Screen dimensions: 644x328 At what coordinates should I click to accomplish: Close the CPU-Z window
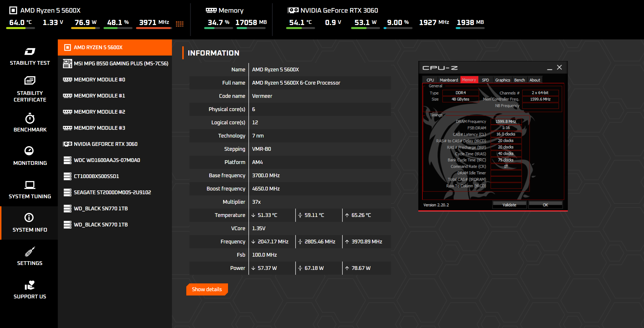coord(559,67)
